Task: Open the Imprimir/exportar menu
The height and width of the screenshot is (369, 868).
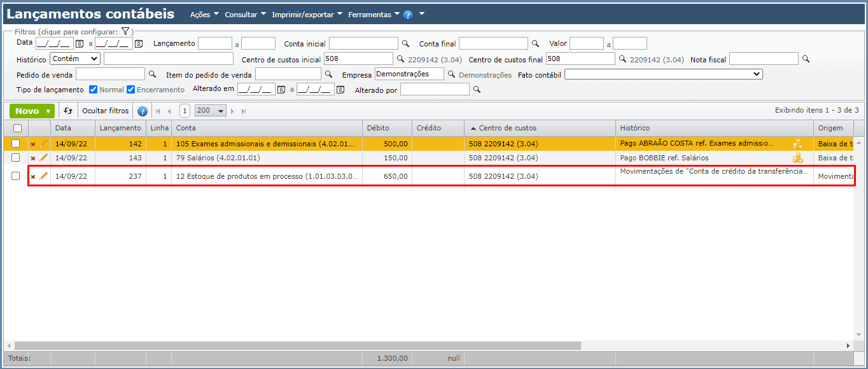Action: pyautogui.click(x=307, y=15)
